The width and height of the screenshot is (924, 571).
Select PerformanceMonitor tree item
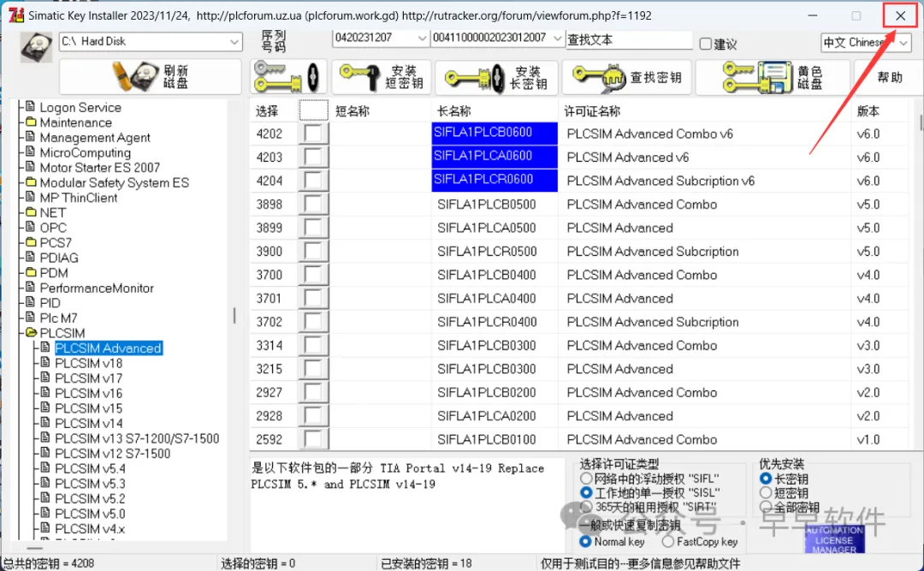coord(97,288)
